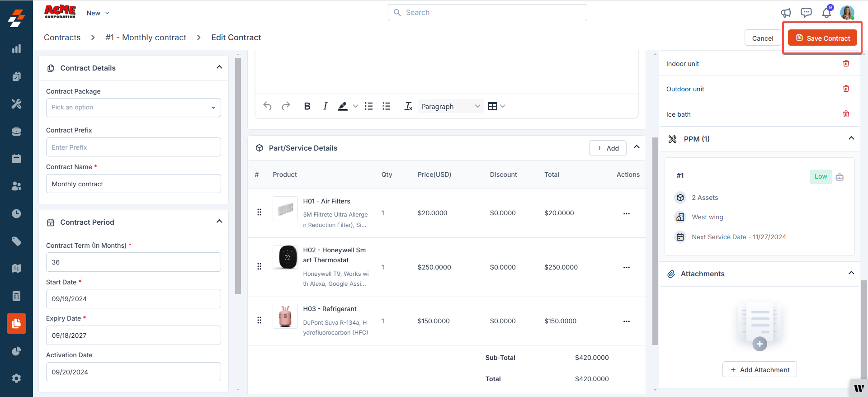Image resolution: width=868 pixels, height=397 pixels.
Task: Click the Italic formatting icon
Action: point(325,106)
